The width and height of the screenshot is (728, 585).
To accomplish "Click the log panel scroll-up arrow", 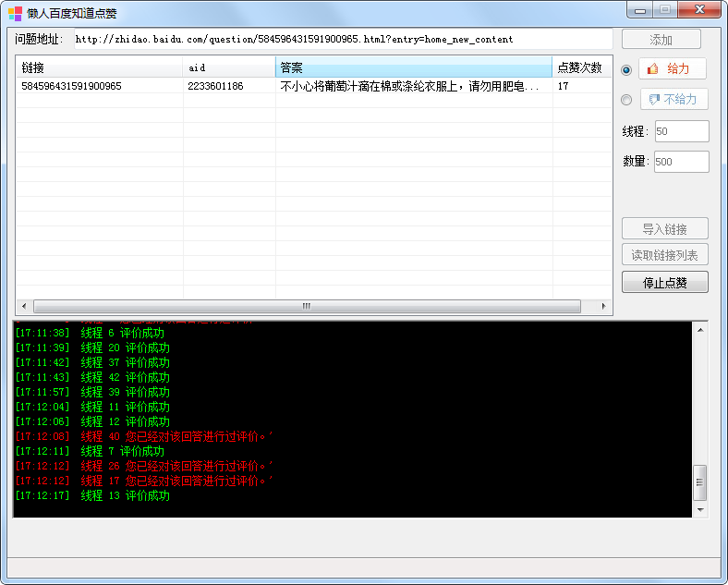I will 700,330.
